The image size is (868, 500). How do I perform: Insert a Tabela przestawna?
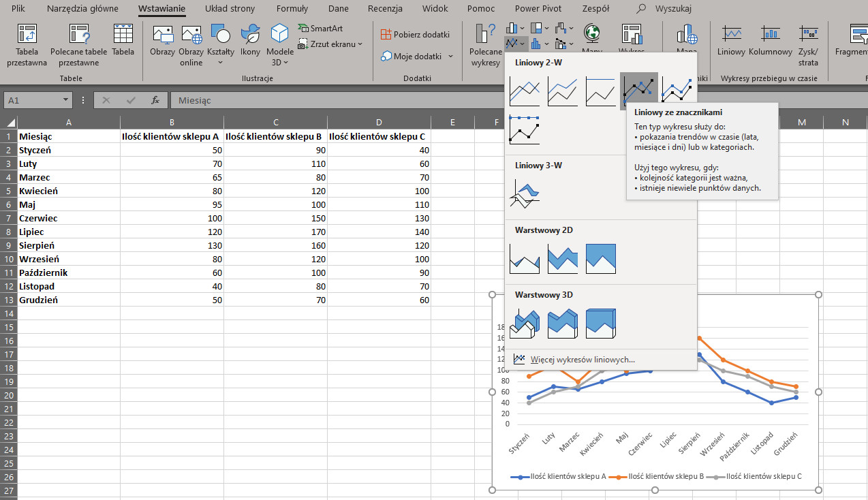(27, 45)
